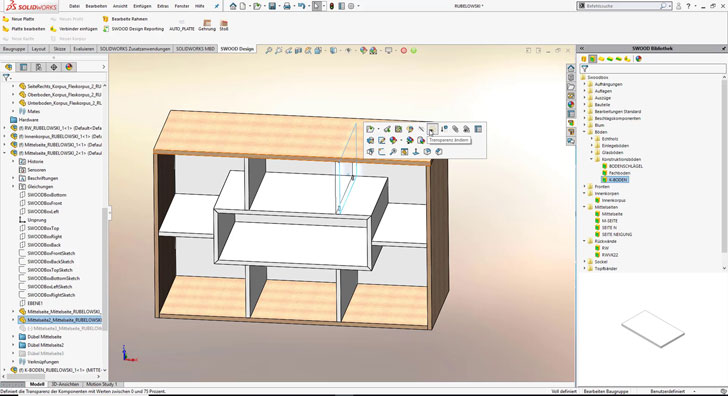Click the Home icon in the top toolbar
Image resolution: width=728 pixels, height=396 pixels.
[233, 6]
